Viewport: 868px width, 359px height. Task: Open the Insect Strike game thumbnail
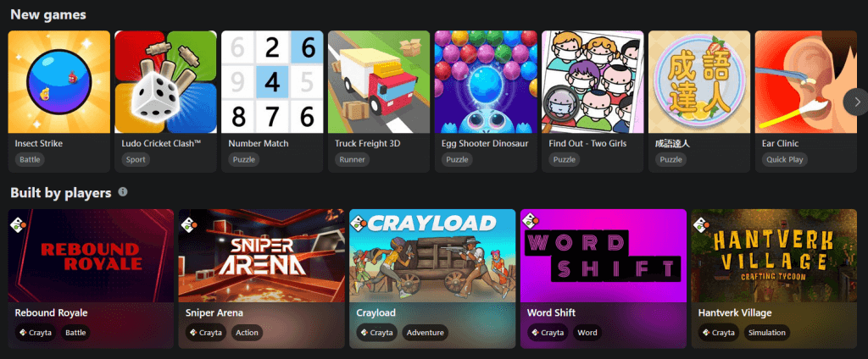[59, 82]
